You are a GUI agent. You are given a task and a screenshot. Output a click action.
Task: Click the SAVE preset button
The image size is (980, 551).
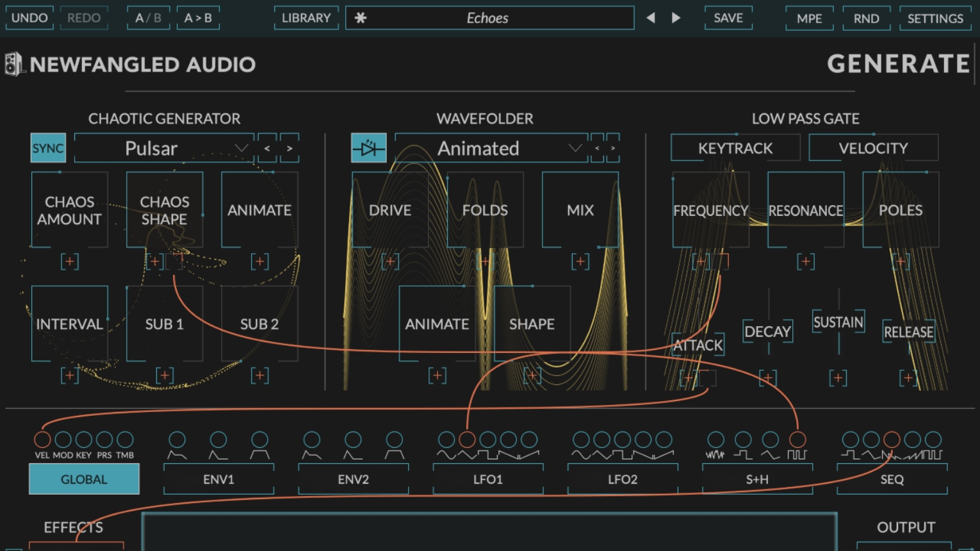[728, 18]
